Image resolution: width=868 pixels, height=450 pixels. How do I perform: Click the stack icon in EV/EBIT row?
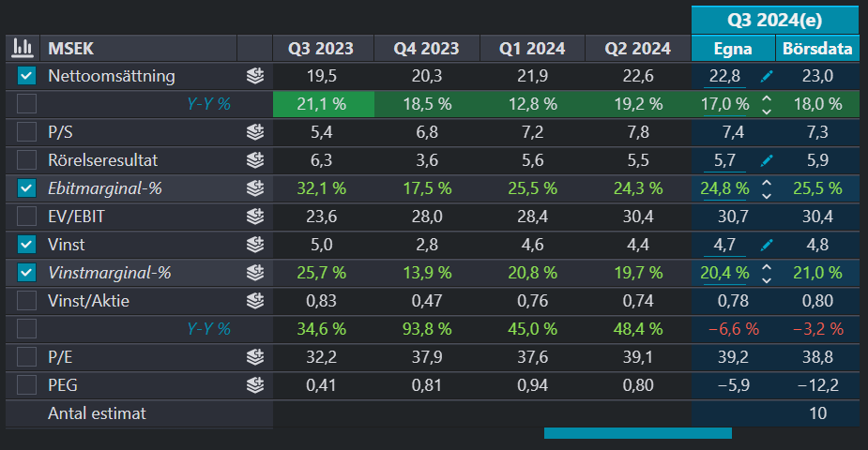pos(255,217)
